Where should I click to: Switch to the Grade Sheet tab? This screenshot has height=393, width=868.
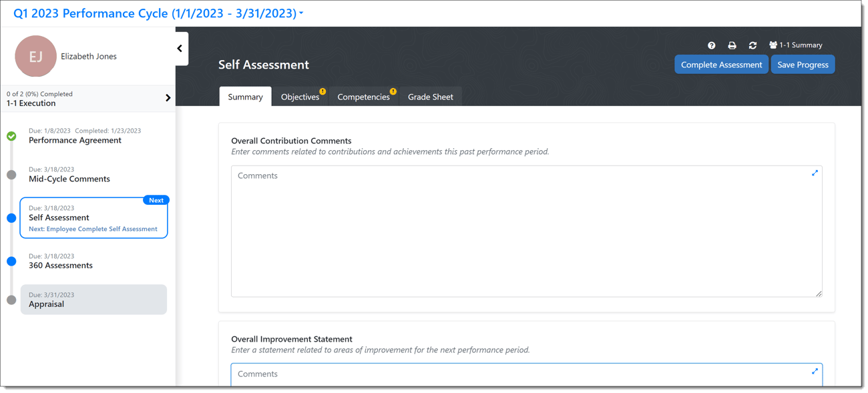431,96
